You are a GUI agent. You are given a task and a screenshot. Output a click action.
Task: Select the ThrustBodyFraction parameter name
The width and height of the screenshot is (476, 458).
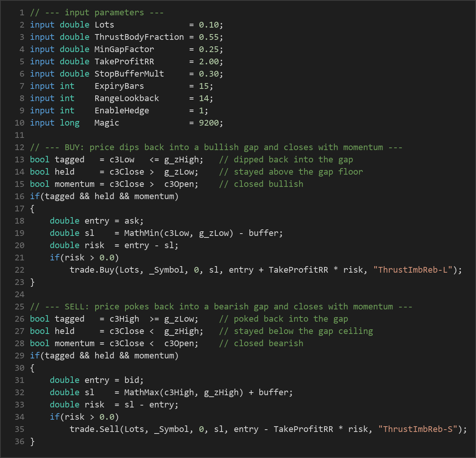pos(139,37)
